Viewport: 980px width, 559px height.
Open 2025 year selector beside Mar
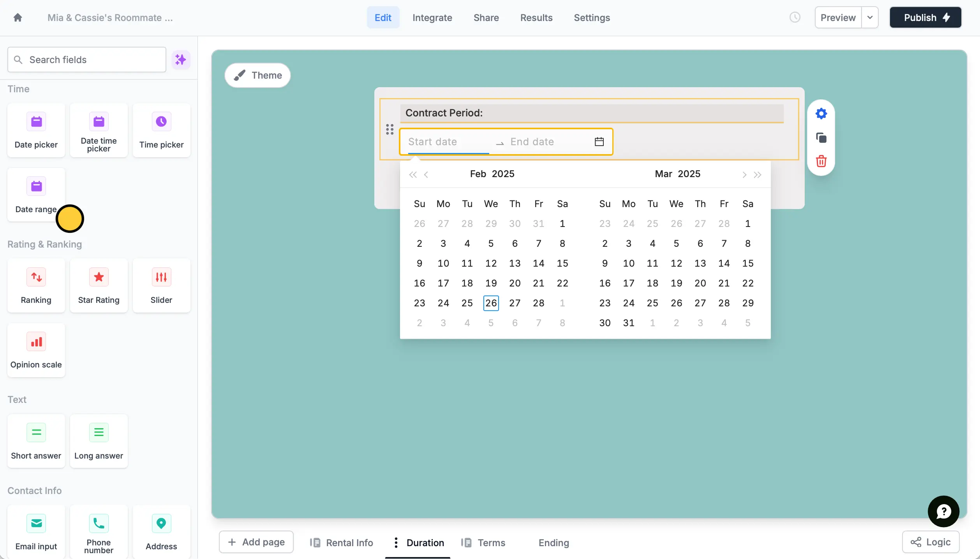coord(689,174)
